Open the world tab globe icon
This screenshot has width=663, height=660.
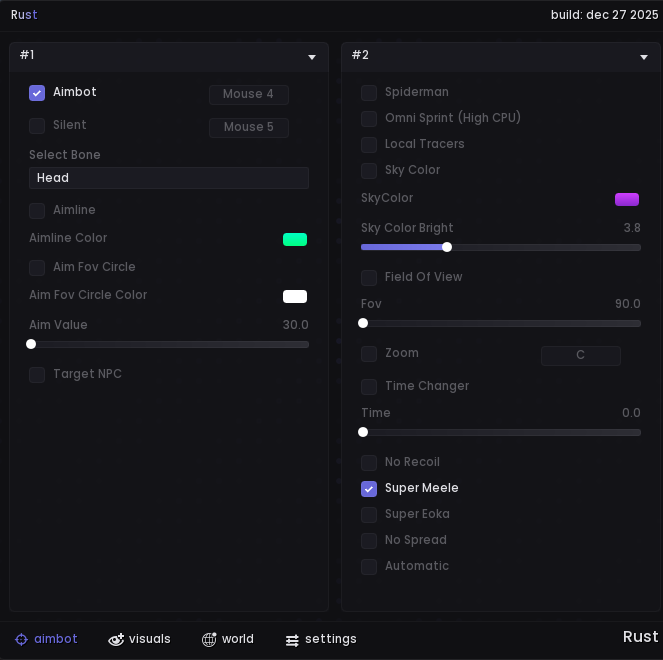[x=209, y=639]
